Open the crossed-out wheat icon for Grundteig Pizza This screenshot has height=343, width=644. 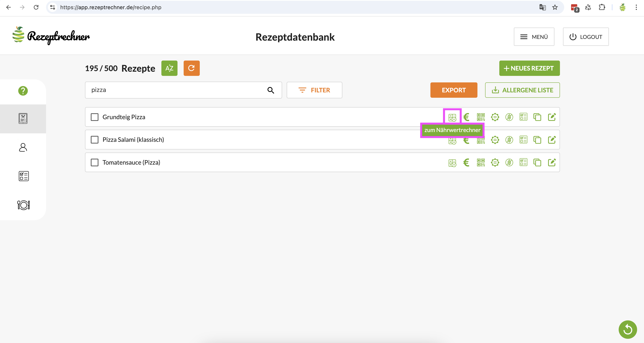pos(509,117)
